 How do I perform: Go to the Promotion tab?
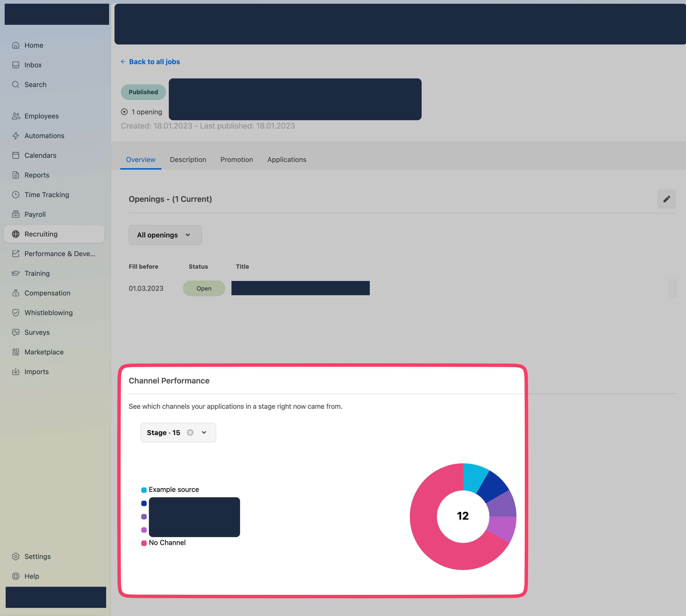click(x=236, y=160)
